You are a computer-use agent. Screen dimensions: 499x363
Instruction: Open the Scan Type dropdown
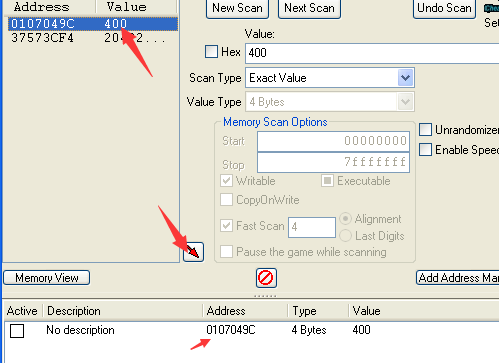point(405,78)
